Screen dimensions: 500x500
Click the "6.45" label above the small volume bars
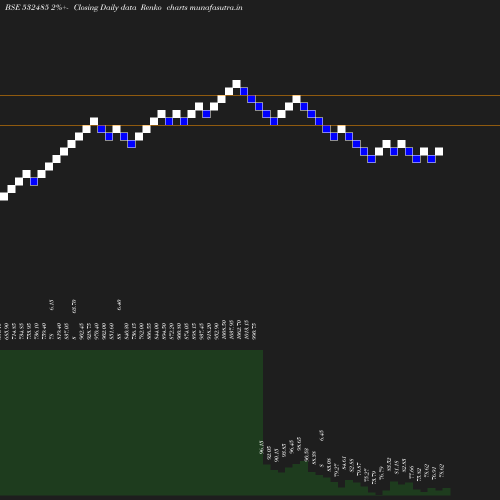coord(322,435)
